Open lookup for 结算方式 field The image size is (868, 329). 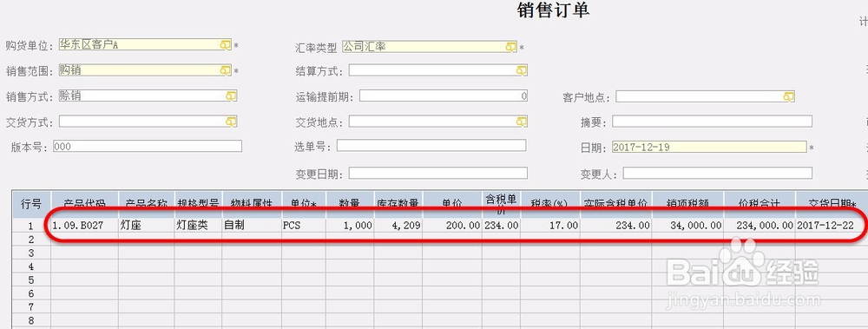tap(522, 70)
